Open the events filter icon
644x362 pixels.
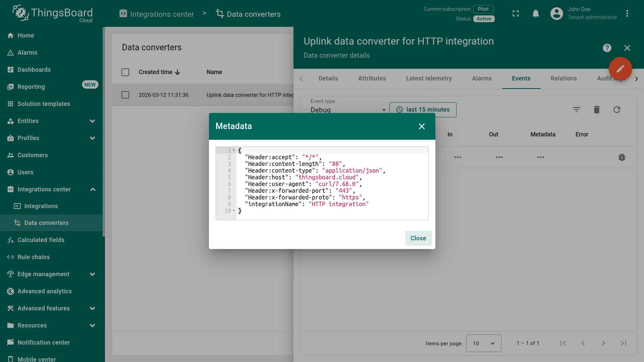pyautogui.click(x=576, y=110)
